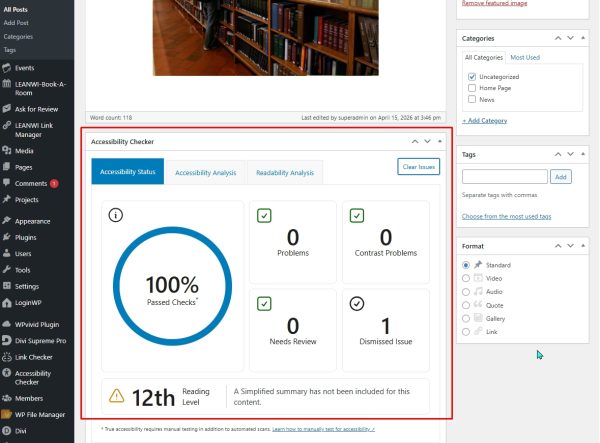Click the reading level warning triangle icon

click(116, 396)
